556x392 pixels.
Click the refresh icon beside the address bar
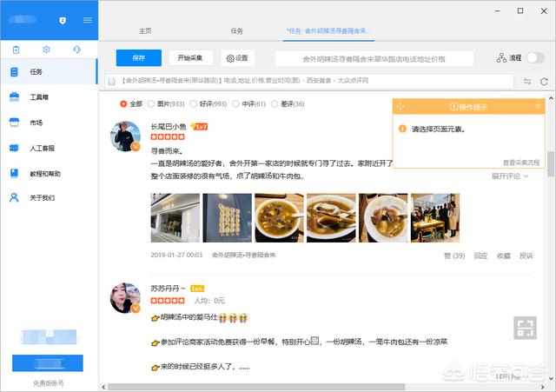pos(544,81)
